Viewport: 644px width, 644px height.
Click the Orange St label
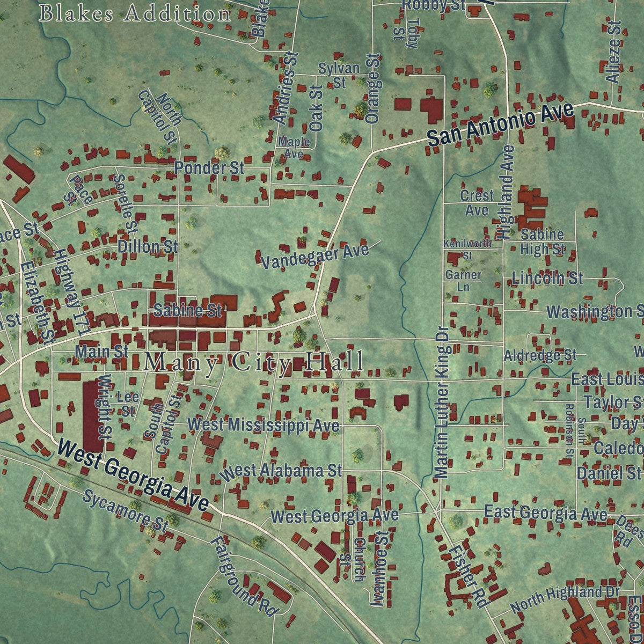coord(373,89)
